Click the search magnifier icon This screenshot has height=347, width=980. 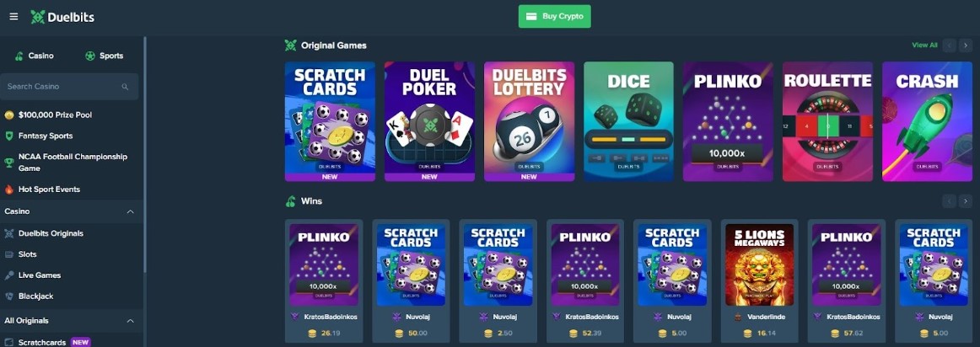125,87
